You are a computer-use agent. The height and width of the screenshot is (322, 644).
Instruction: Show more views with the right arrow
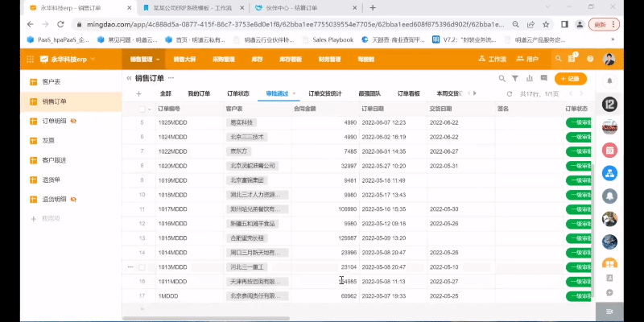(475, 93)
